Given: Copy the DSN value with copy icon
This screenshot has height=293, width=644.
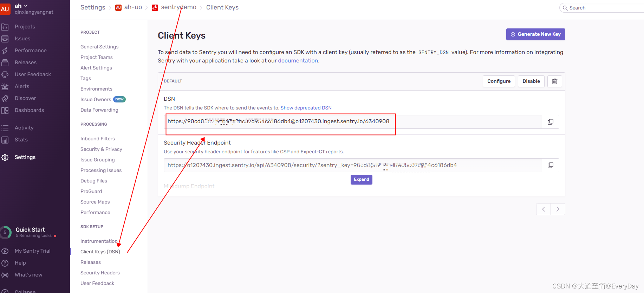Looking at the screenshot, I should click(x=551, y=122).
